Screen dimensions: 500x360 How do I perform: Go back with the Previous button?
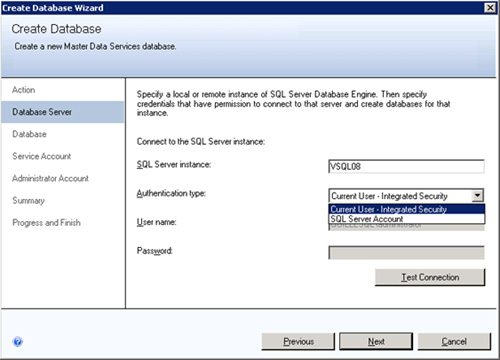[298, 341]
